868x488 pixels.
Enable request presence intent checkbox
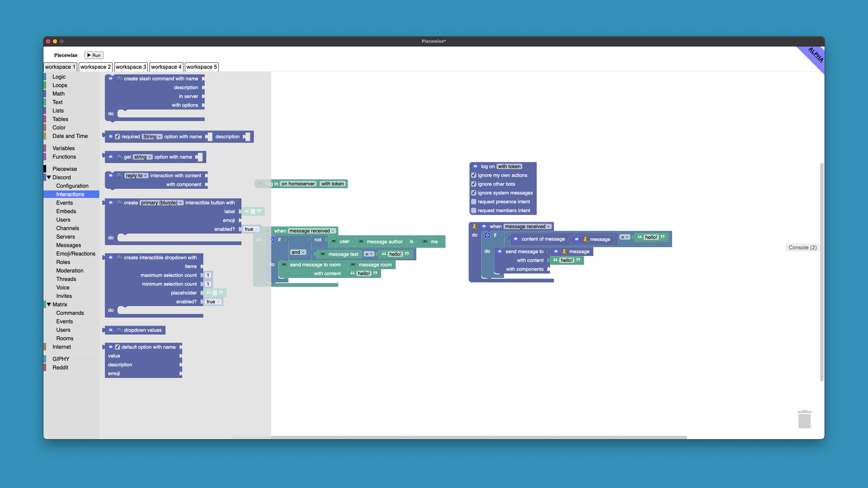(x=474, y=202)
